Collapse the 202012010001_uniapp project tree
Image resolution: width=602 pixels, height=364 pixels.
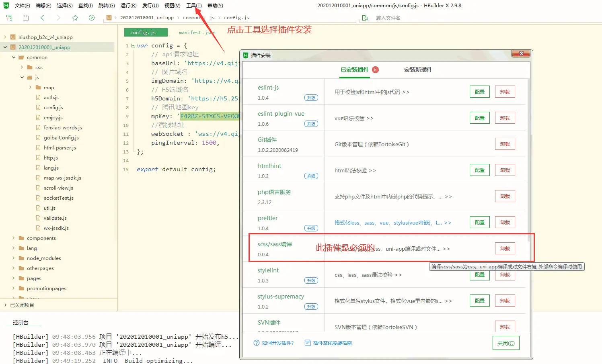pyautogui.click(x=5, y=47)
